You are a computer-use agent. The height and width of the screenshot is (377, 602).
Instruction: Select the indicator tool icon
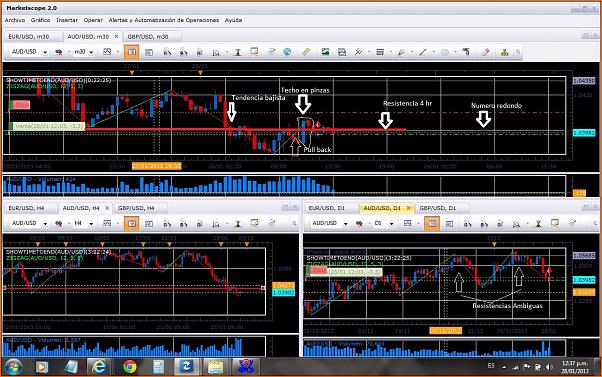(358, 52)
